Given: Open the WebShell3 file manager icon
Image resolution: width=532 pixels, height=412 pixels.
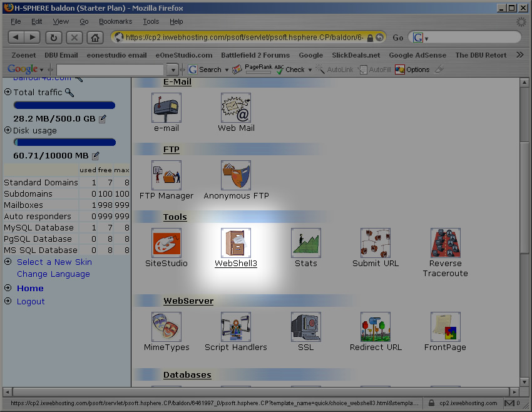Looking at the screenshot, I should click(236, 243).
